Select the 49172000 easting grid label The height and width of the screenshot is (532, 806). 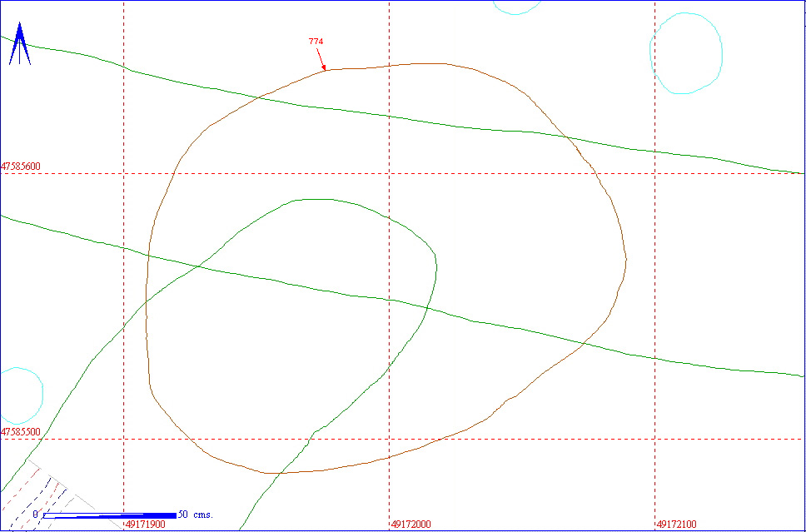[411, 525]
